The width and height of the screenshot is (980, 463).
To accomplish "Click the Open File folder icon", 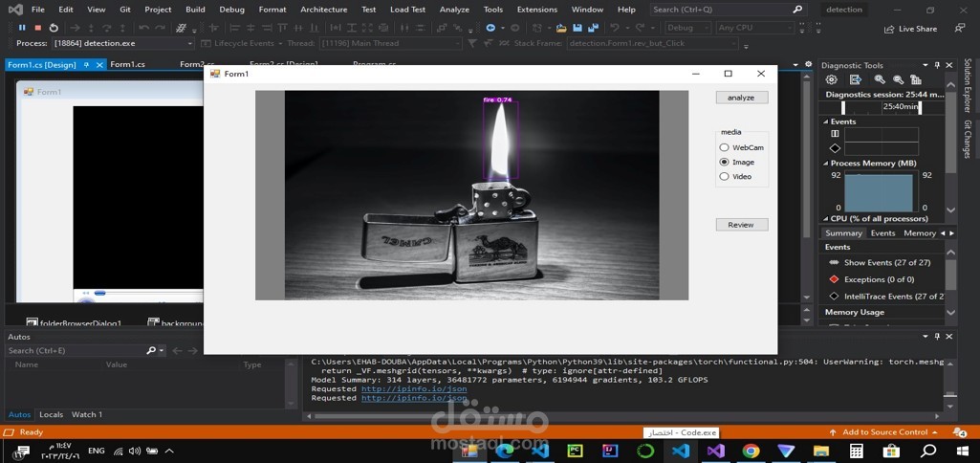I will 561,28.
